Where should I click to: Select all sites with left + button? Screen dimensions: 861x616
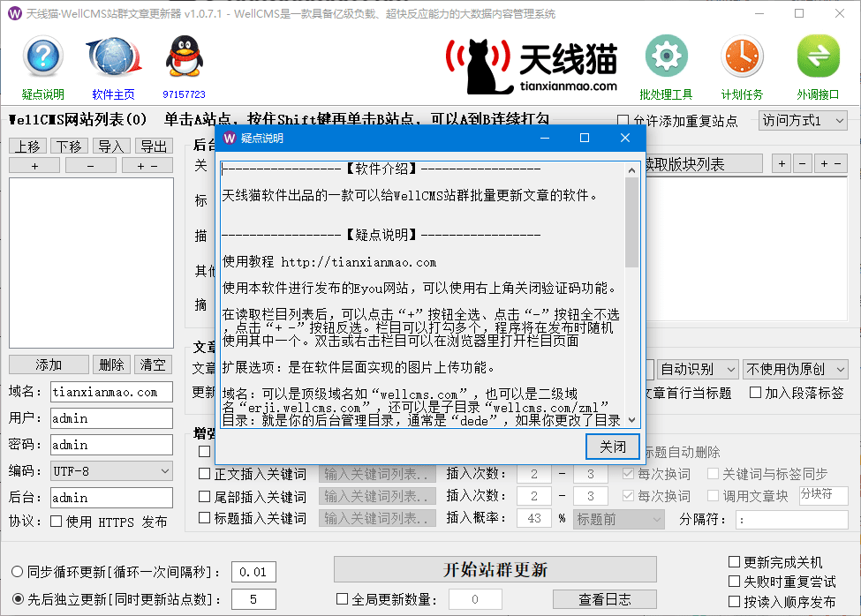point(34,166)
